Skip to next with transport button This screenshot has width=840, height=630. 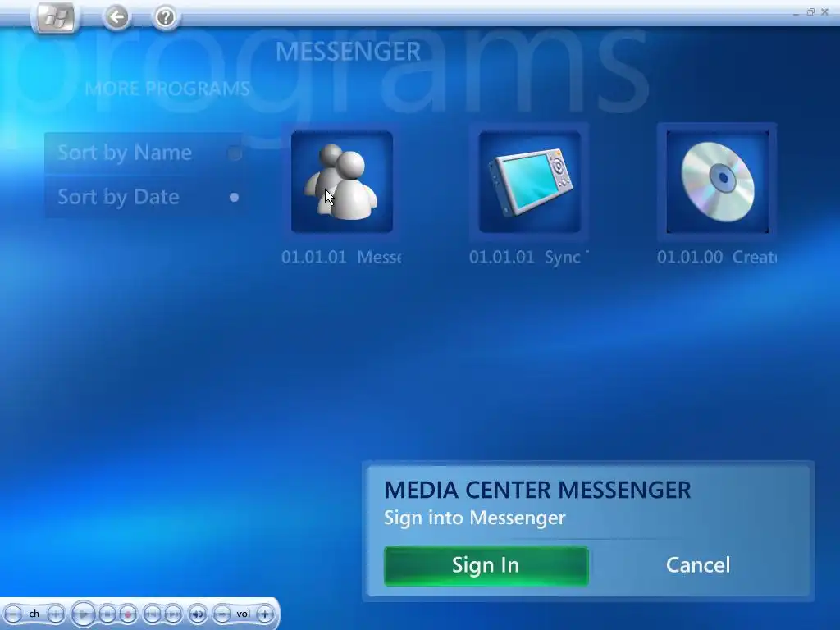click(172, 614)
